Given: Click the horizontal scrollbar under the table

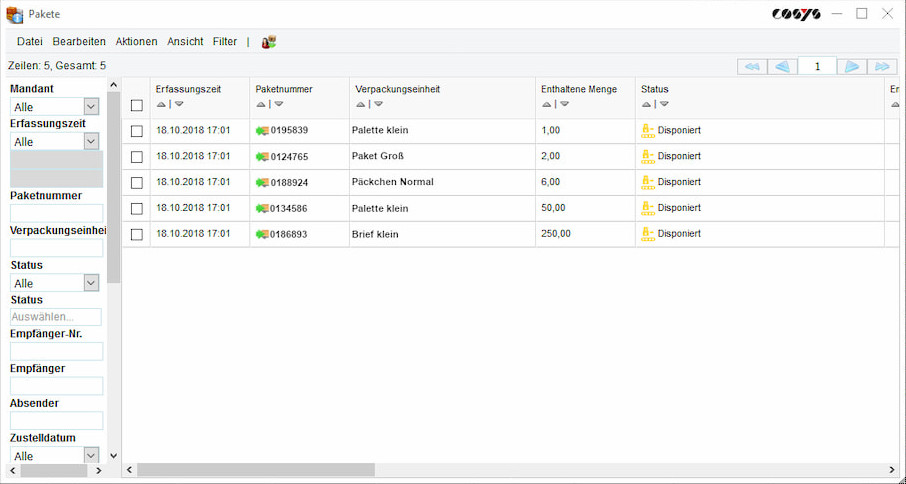Looking at the screenshot, I should pyautogui.click(x=256, y=470).
